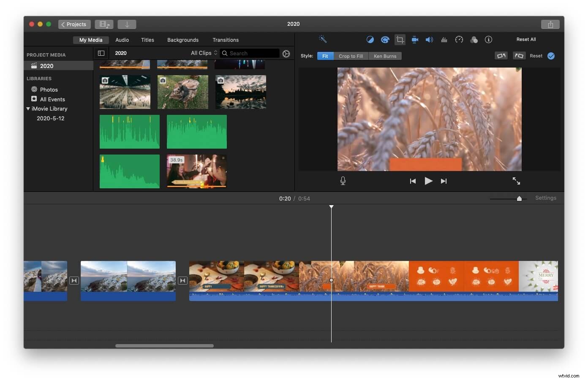Collapse the iMovie Library tree
Viewport: 588px width, 380px height.
click(x=28, y=109)
